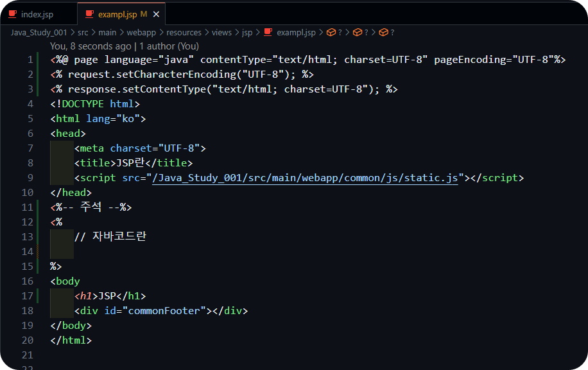Click line number 1 in gutter
588x370 pixels.
[x=30, y=60]
